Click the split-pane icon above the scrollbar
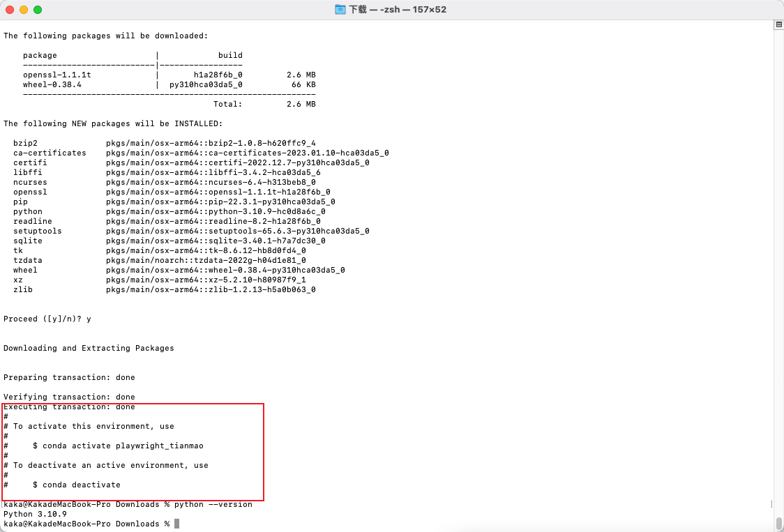Screen dimensions: 784x532 [778, 24]
